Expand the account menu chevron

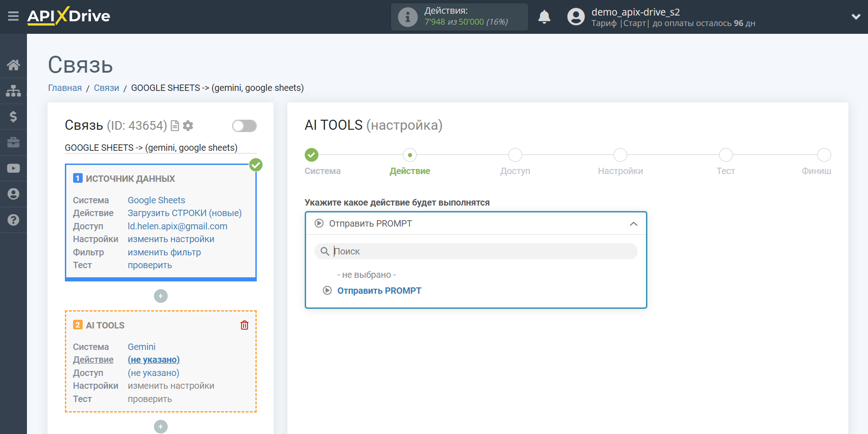pyautogui.click(x=856, y=17)
